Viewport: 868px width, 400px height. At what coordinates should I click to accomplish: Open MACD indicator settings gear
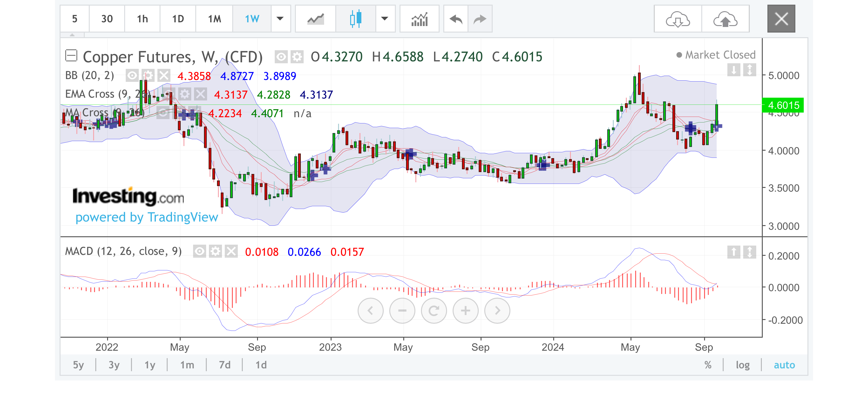[215, 251]
